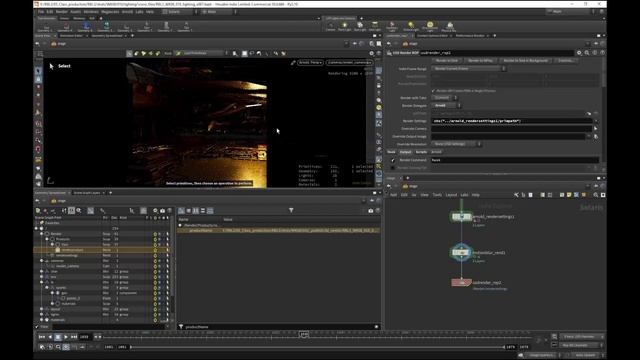Add a Spot Light from the shelf

360,27
